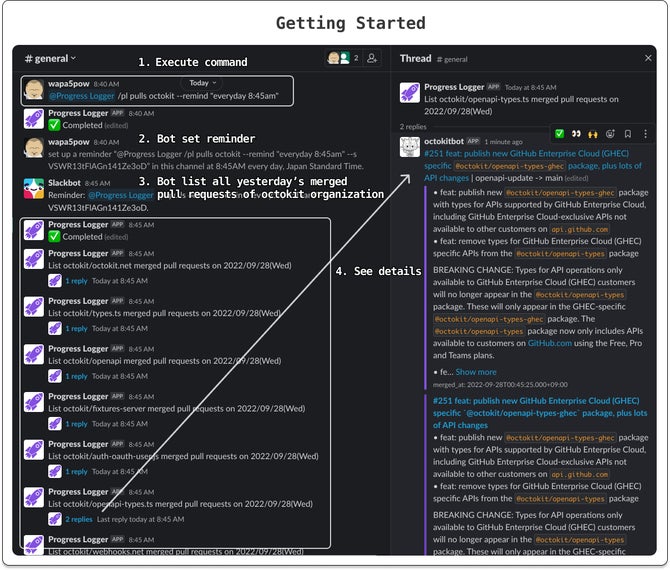
Task: Click rocket avatar of octokit/octokit.net list message
Action: (x=34, y=259)
